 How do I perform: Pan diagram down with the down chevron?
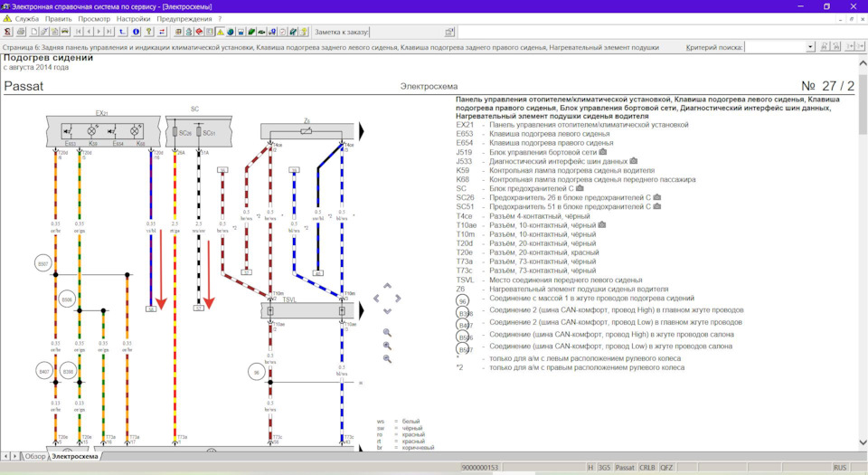[x=388, y=311]
